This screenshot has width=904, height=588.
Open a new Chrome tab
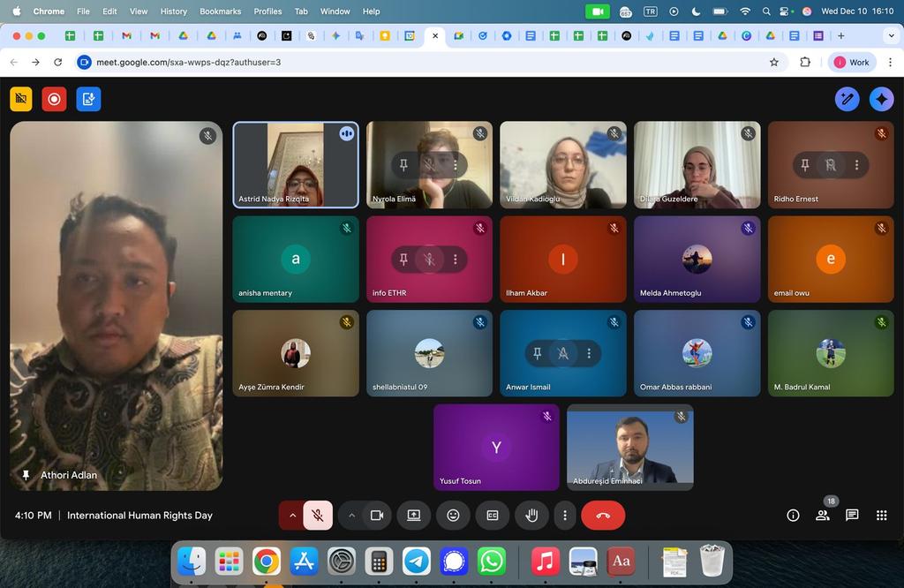[841, 35]
